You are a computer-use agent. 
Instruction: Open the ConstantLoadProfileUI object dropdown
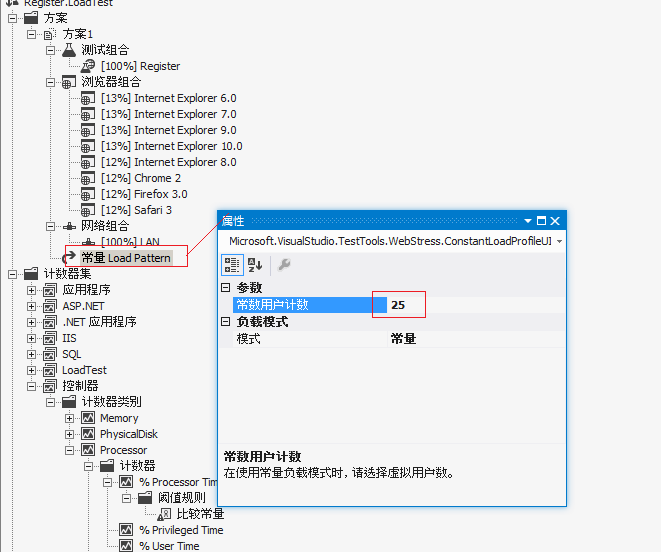[x=559, y=242]
